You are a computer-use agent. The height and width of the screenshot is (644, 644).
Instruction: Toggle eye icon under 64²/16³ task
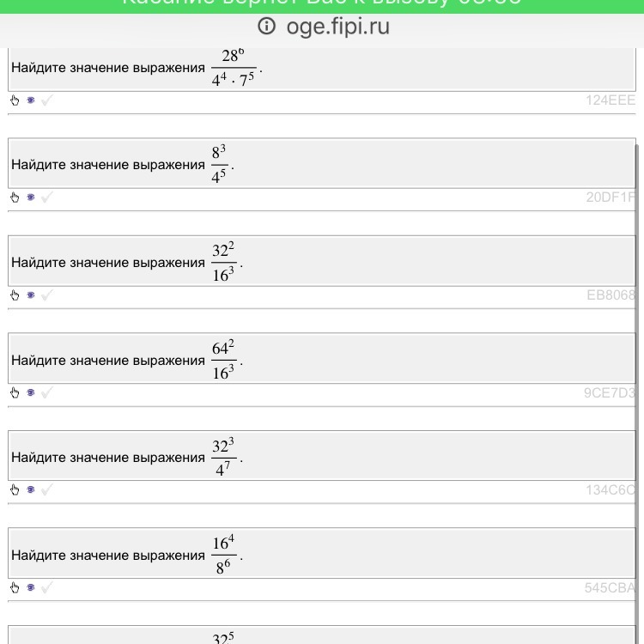point(31,392)
